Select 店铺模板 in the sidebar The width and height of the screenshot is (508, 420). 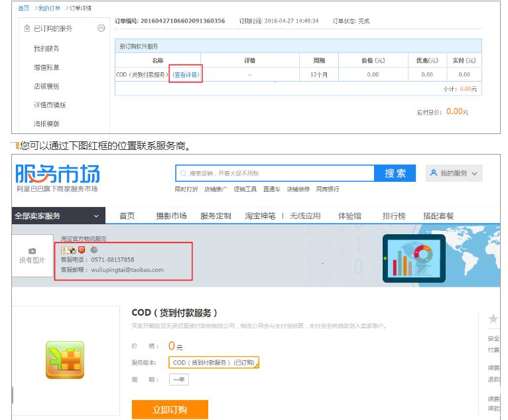click(x=46, y=86)
